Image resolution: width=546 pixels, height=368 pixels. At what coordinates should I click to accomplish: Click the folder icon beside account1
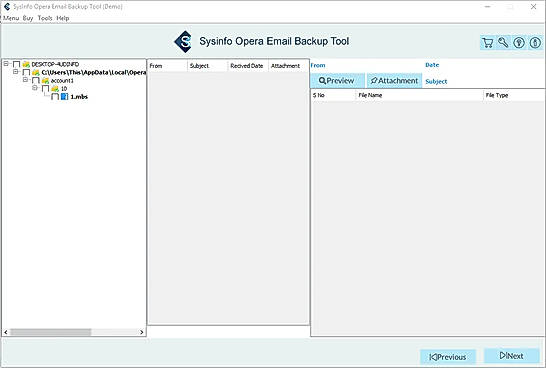45,80
